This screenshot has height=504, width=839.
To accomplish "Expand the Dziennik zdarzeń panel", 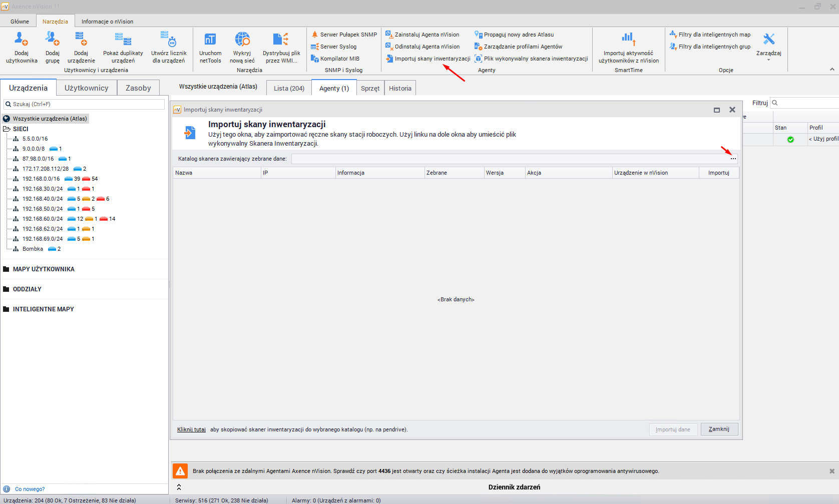I will pos(179,487).
